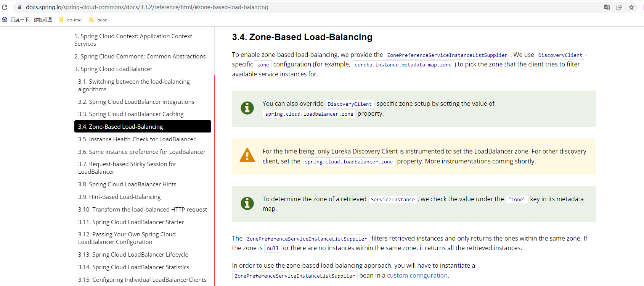Open the Baidu bookmark
644x286 pixels.
point(27,19)
